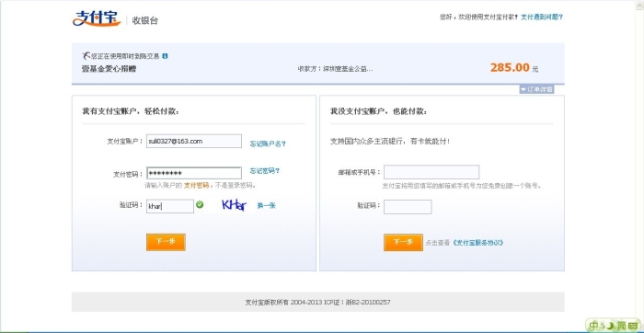Click the green checkmark next to captcha field

pyautogui.click(x=200, y=204)
